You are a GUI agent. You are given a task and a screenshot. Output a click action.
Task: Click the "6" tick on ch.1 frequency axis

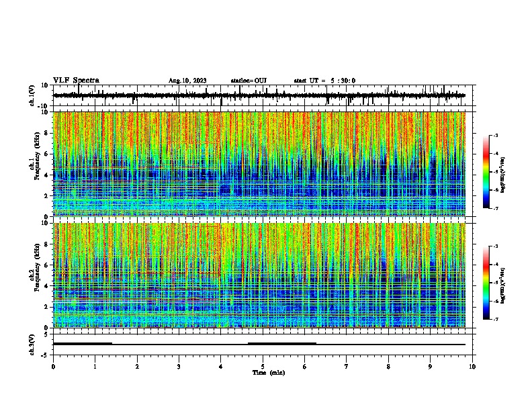click(47, 154)
